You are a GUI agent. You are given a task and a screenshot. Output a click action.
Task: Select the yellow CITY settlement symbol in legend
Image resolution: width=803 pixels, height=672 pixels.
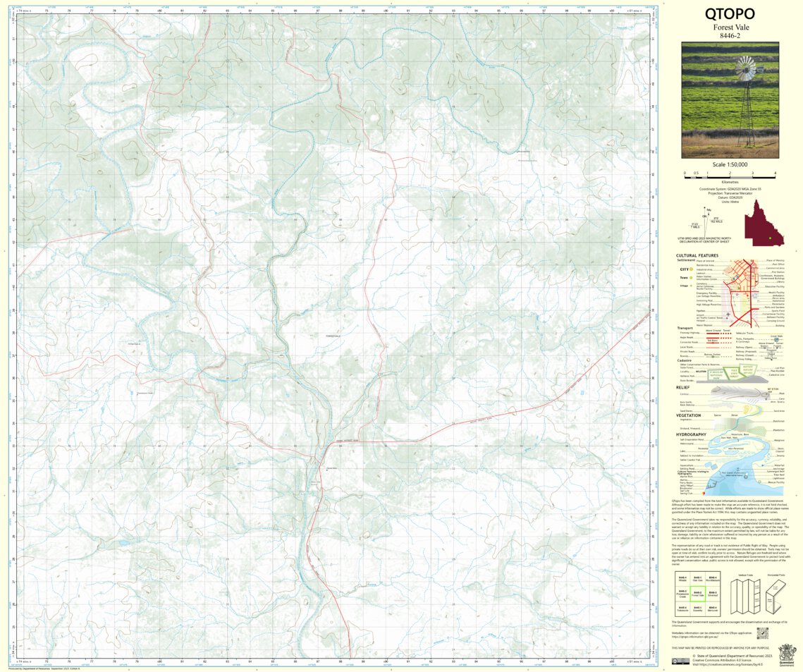tap(690, 269)
